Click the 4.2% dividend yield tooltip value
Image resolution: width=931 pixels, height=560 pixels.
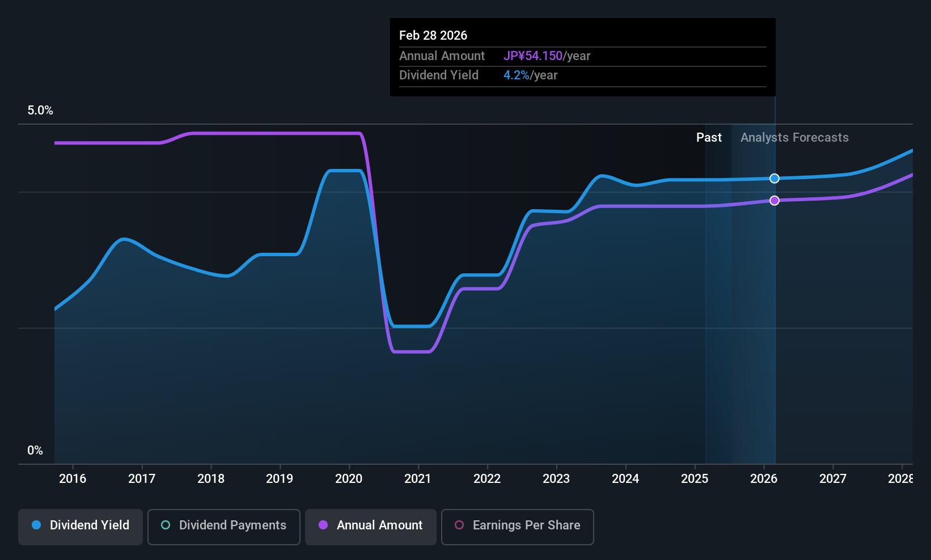(x=517, y=75)
